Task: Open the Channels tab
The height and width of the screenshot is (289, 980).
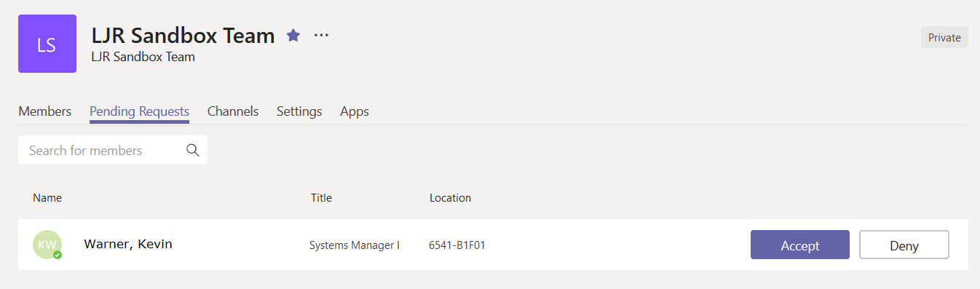Action: click(233, 111)
